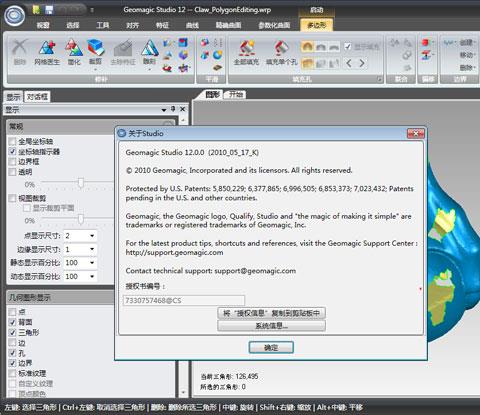The image size is (480, 415).
Task: Open the 静态显示百分比 dropdown
Action: click(92, 263)
